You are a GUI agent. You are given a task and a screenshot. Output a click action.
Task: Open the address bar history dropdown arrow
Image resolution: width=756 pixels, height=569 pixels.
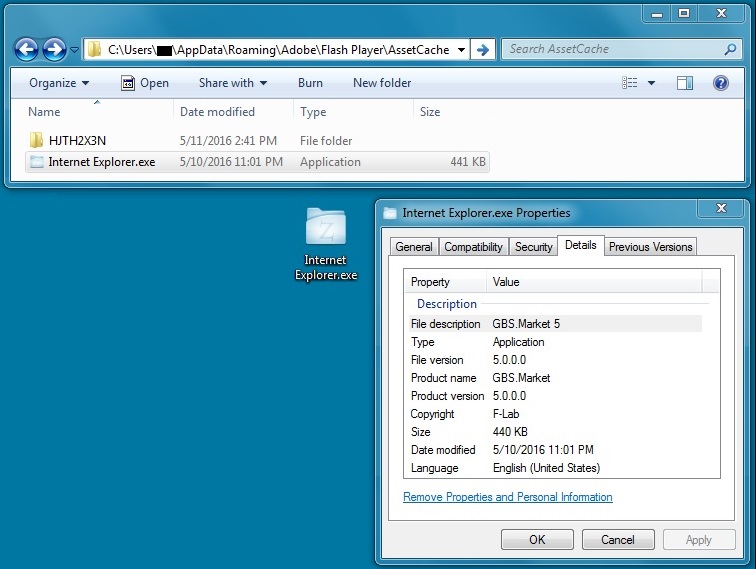point(460,49)
